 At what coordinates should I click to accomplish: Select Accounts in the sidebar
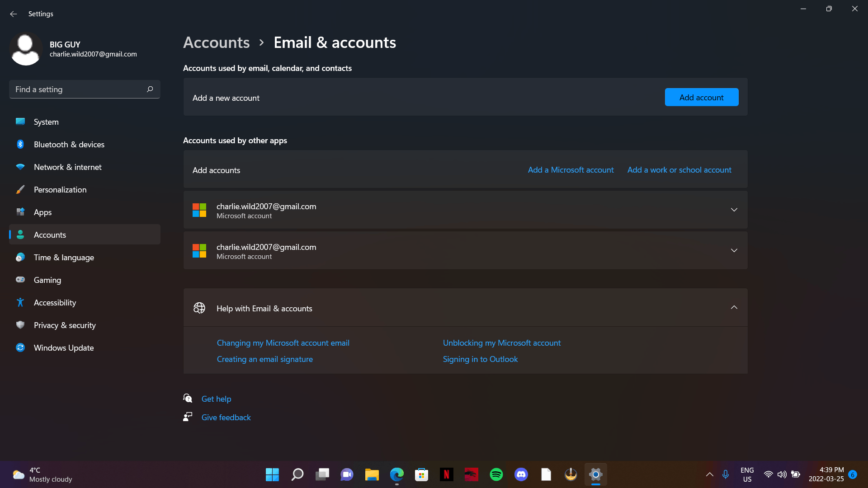[x=85, y=235]
